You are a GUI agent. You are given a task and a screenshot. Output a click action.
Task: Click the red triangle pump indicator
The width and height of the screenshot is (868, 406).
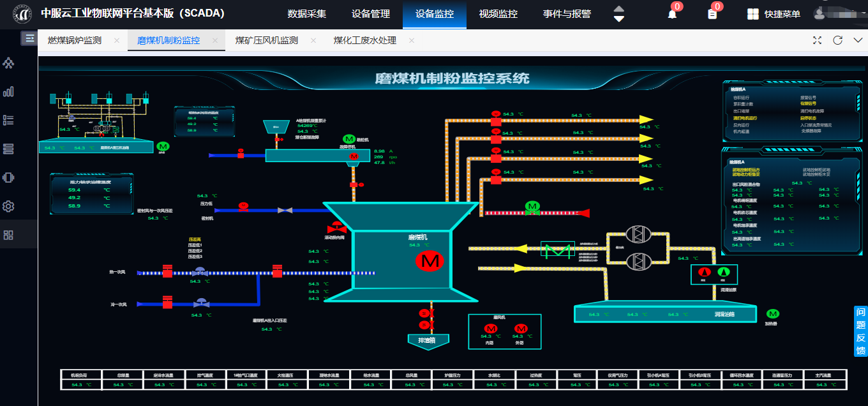[705, 271]
